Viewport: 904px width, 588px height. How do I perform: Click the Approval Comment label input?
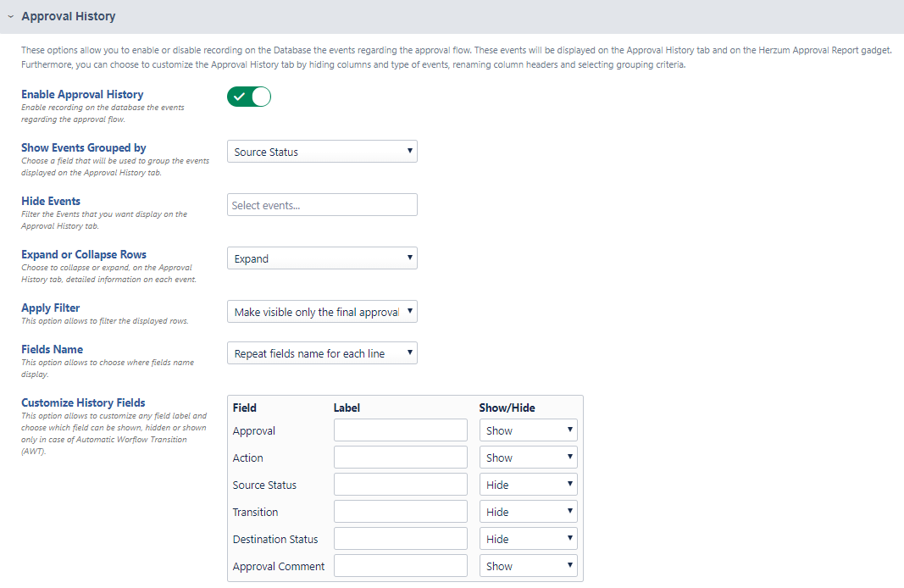(400, 566)
